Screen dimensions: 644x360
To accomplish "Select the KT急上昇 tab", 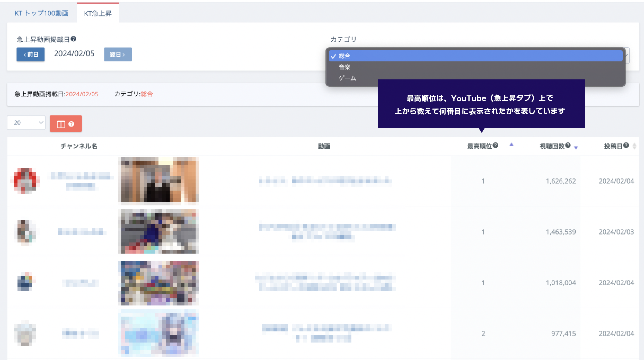I will click(98, 13).
